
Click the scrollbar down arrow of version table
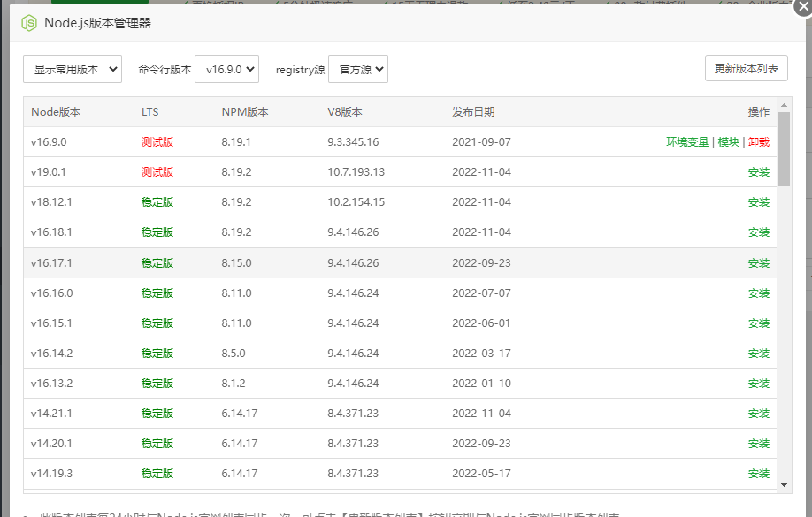click(784, 485)
